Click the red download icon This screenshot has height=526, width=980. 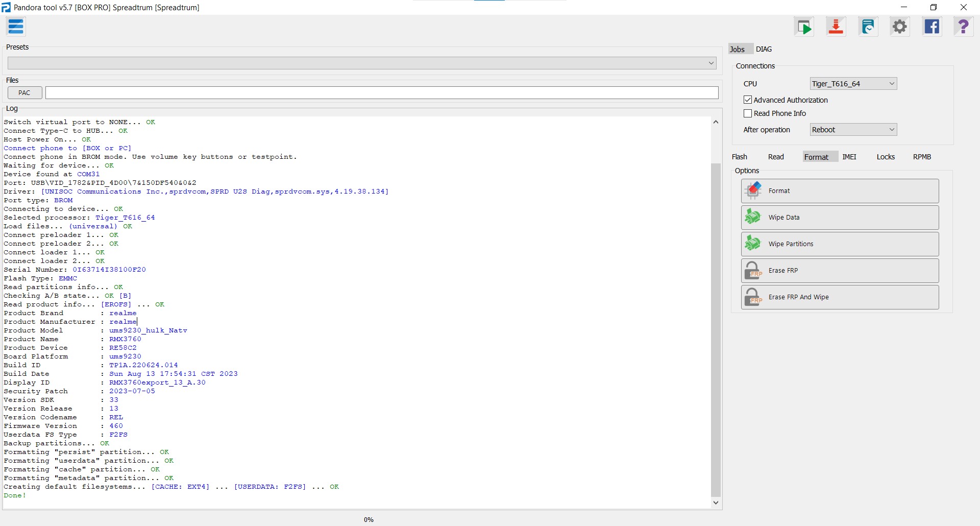[x=836, y=27]
